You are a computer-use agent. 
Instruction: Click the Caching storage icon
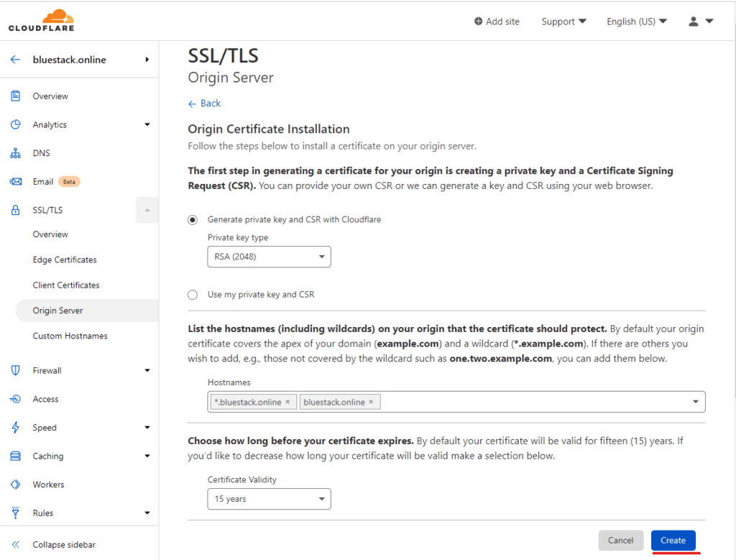[x=16, y=456]
